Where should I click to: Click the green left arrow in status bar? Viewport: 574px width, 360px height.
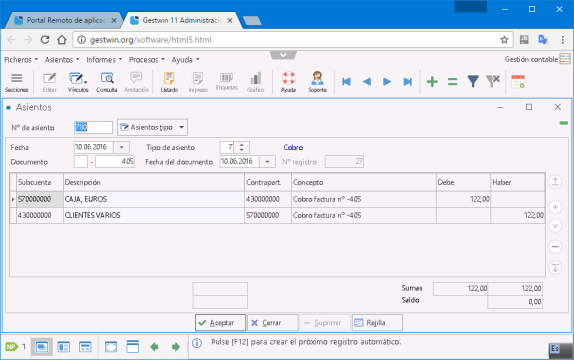[154, 346]
